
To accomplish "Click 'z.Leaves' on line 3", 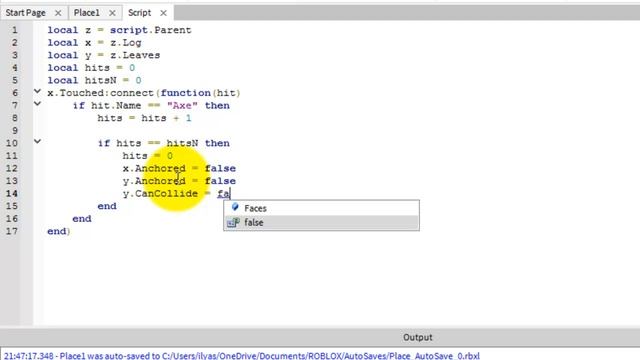I will [135, 55].
